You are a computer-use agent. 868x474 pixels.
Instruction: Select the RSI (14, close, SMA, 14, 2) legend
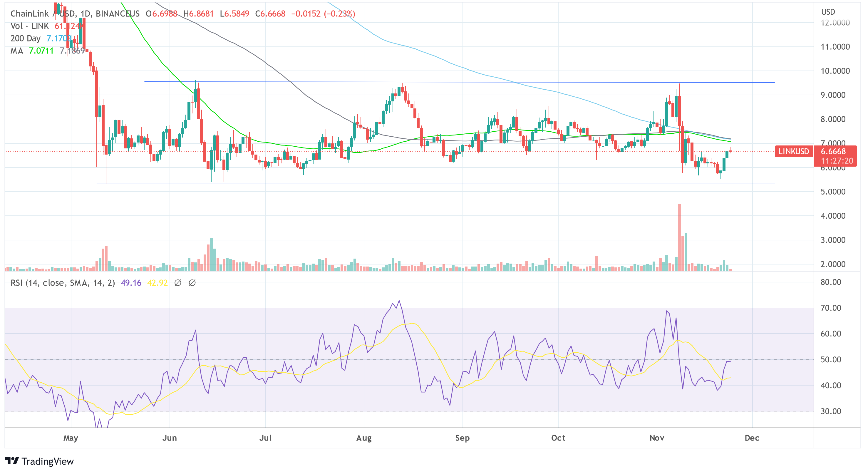63,283
